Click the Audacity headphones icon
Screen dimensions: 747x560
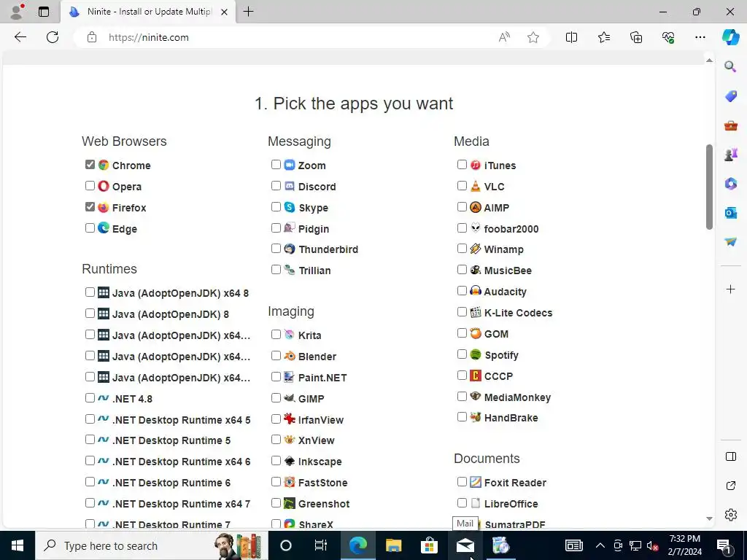pos(476,290)
